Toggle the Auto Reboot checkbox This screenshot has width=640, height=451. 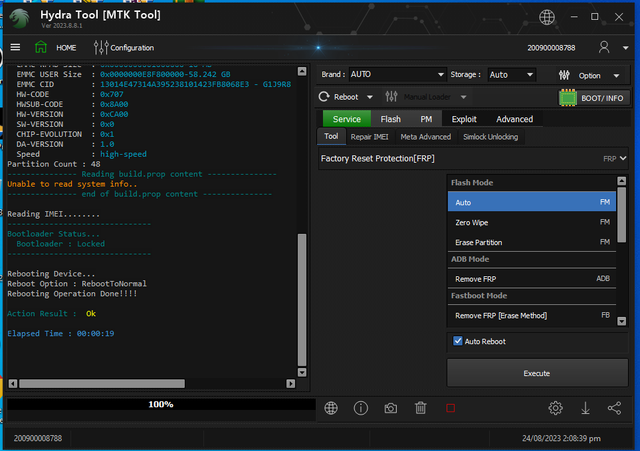point(458,341)
